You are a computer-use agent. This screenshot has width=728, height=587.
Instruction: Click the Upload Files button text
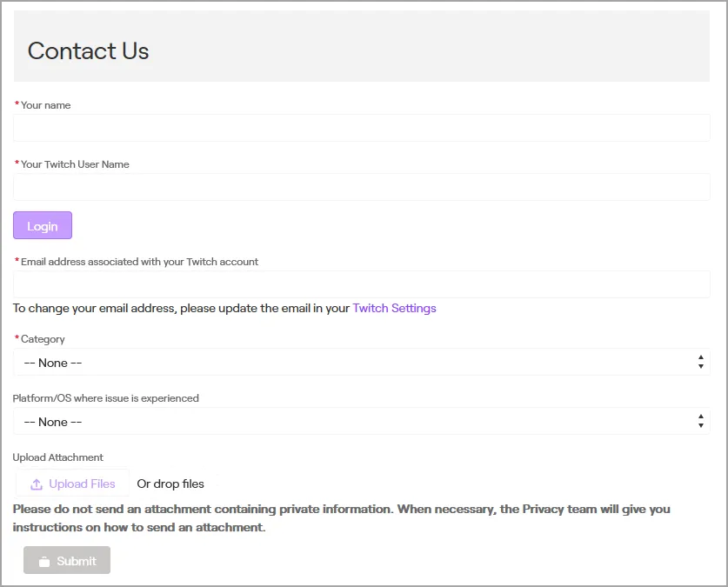coord(82,484)
